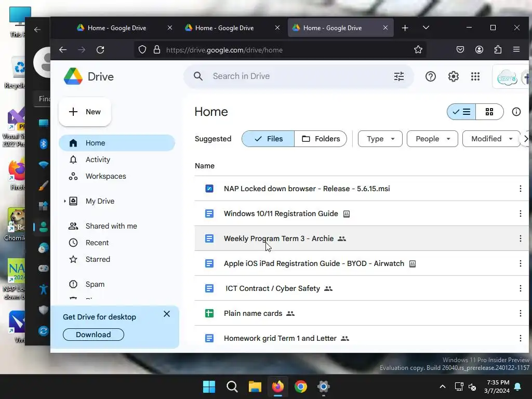Open taskbar clock showing 7:35 PM
The image size is (532, 399).
click(x=497, y=387)
